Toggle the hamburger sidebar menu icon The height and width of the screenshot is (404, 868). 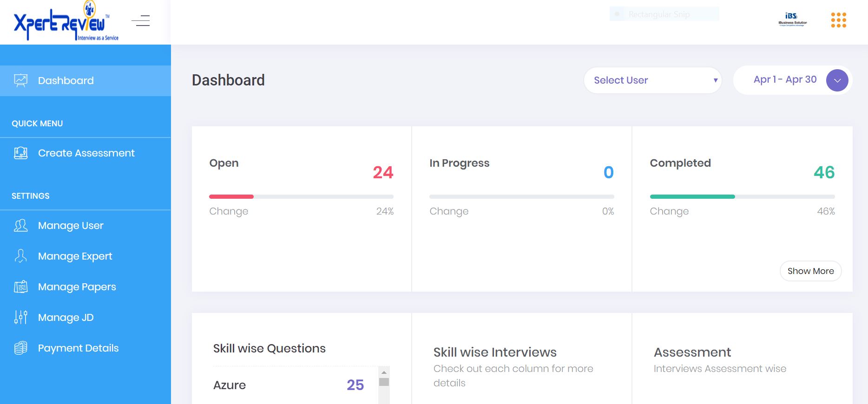click(x=140, y=21)
